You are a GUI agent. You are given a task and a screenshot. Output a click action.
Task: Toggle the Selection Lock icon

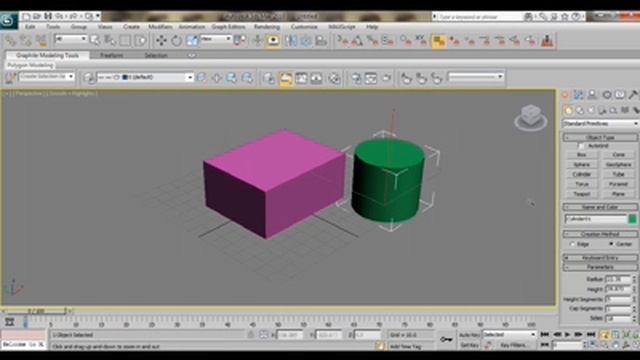click(251, 335)
